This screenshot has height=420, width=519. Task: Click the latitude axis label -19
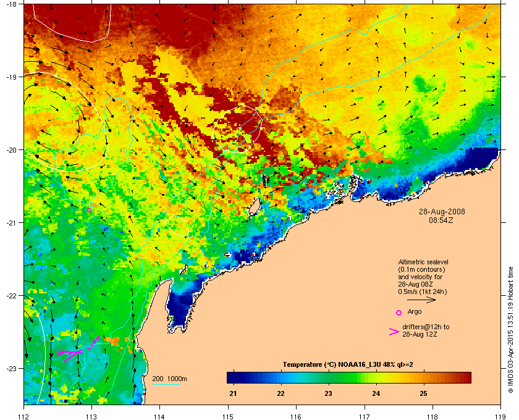11,77
